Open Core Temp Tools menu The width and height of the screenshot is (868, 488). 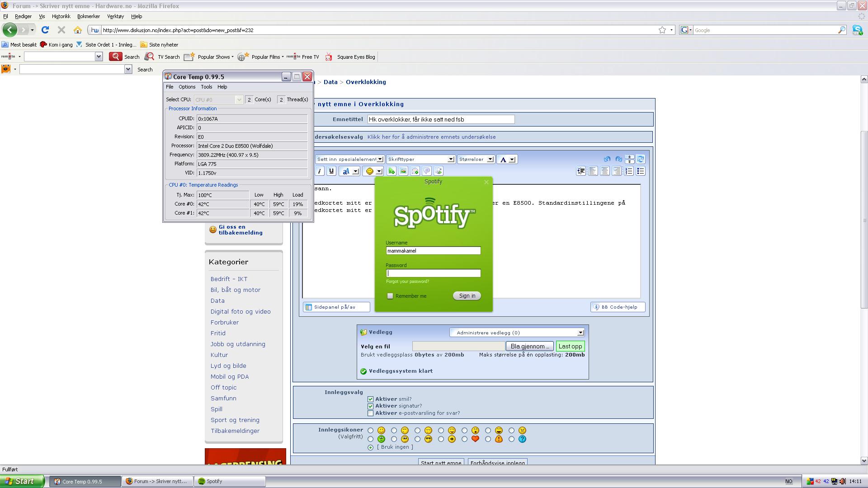pyautogui.click(x=206, y=87)
